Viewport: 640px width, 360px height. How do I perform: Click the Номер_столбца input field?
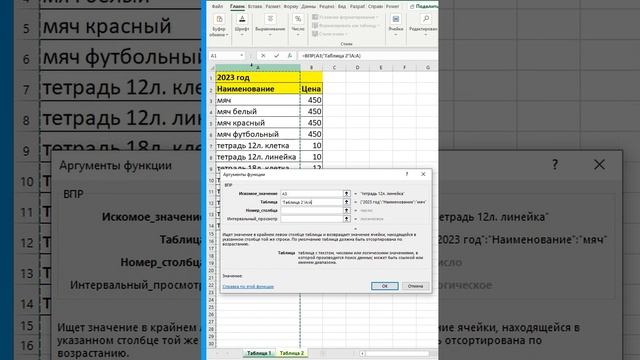312,211
